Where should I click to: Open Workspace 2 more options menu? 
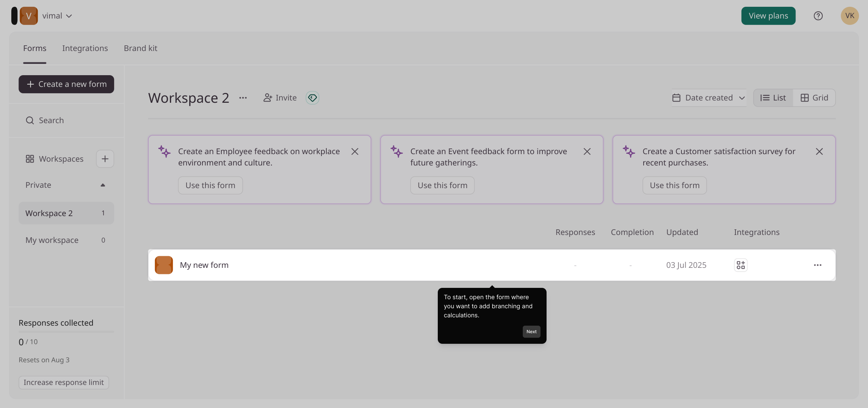(243, 98)
